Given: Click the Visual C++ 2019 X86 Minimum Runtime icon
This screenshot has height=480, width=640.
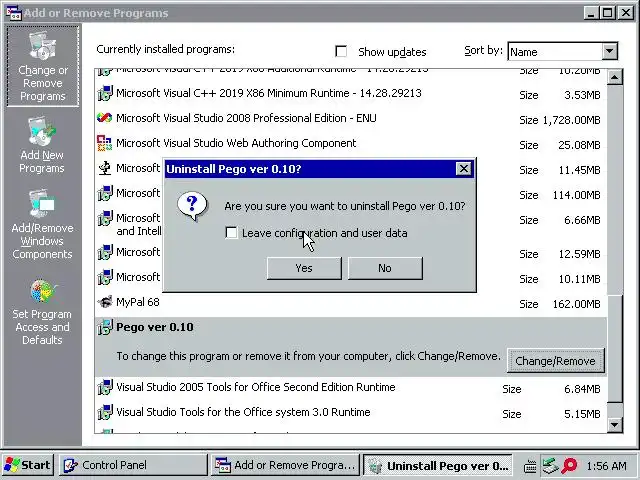Looking at the screenshot, I should point(105,93).
